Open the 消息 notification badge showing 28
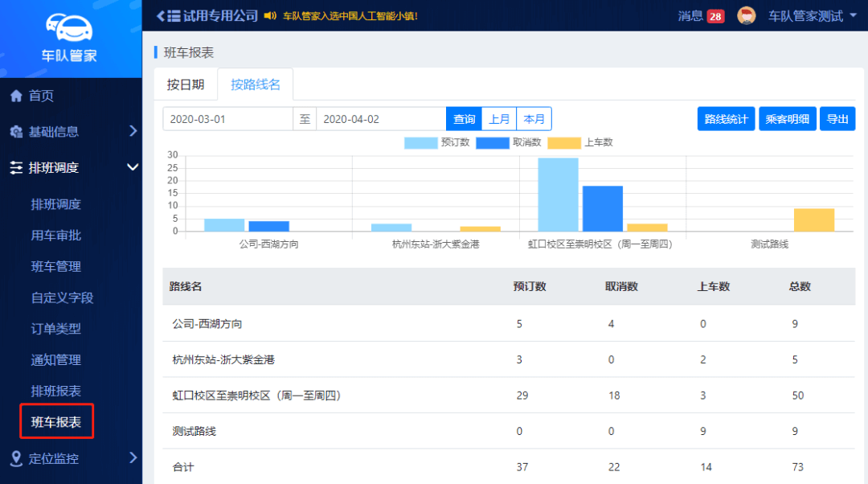Screen dimensions: 868x484 (x=715, y=16)
